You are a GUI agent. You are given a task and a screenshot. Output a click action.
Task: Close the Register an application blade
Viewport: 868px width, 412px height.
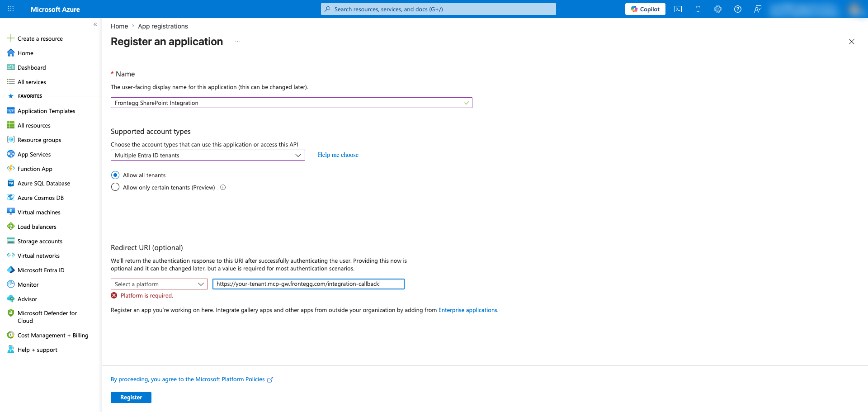point(852,42)
